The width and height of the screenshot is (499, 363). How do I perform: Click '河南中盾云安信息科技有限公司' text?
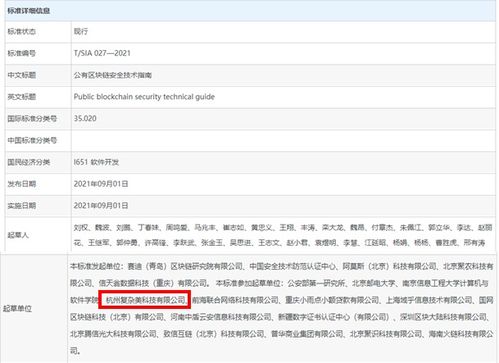click(221, 317)
